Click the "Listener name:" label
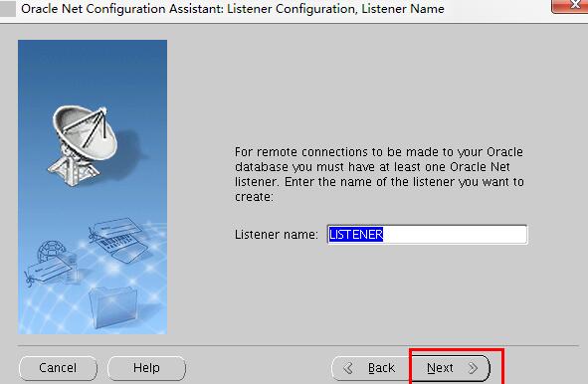The image size is (588, 384). click(277, 235)
